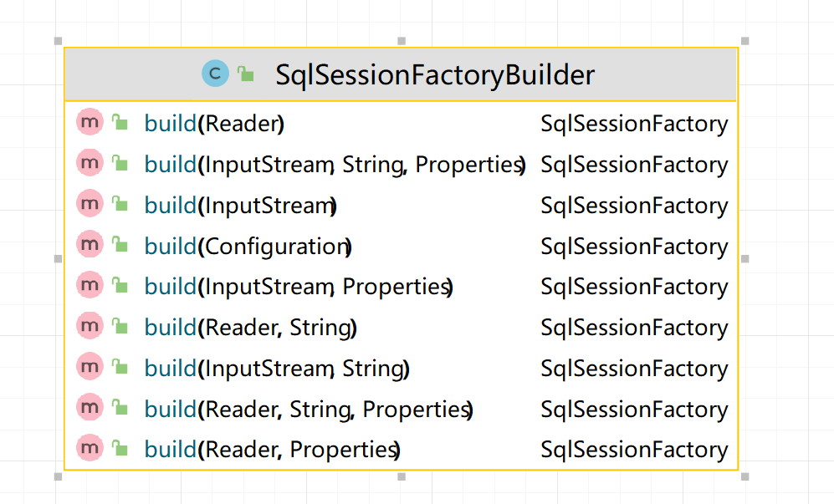The width and height of the screenshot is (834, 504).
Task: Click the top-right selection handle of the diagram
Action: pyautogui.click(x=744, y=40)
